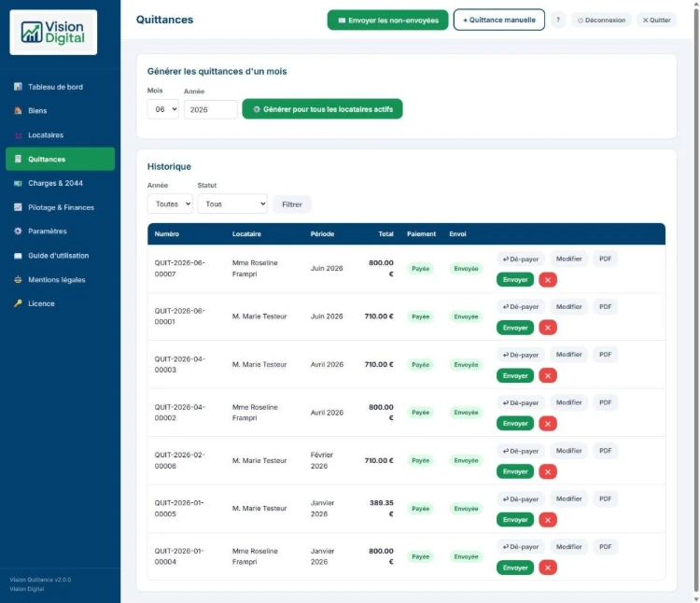Click Modifier for QUIT-2026-01-00005
Image resolution: width=700 pixels, height=603 pixels.
(568, 498)
